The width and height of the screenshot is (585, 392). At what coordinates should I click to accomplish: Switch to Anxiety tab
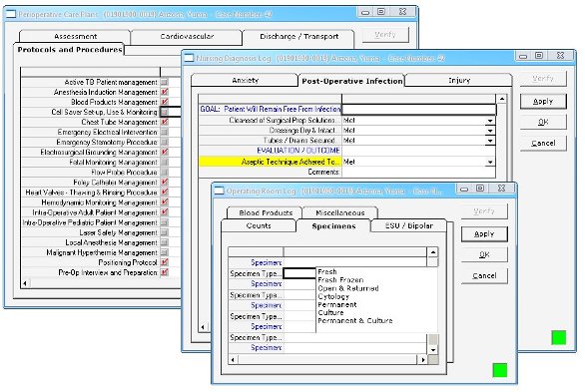pos(246,80)
